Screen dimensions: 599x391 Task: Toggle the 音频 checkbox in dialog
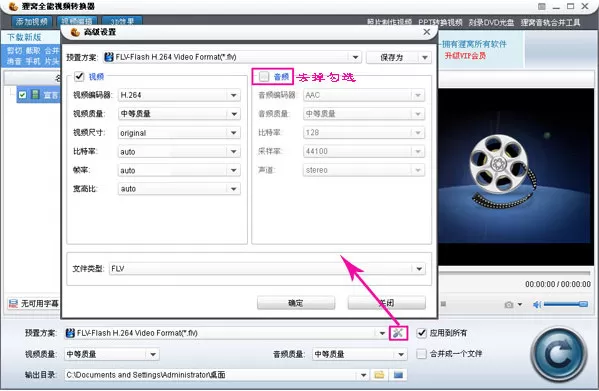[264, 76]
